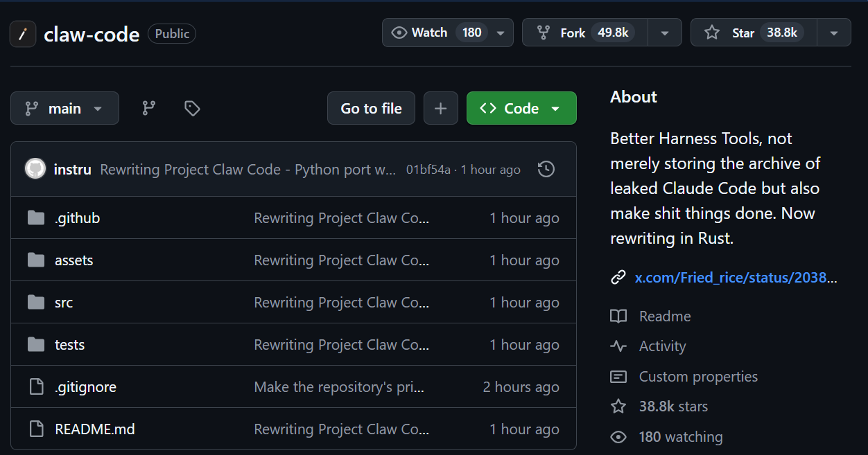
Task: Click the plus add file button
Action: 441,108
